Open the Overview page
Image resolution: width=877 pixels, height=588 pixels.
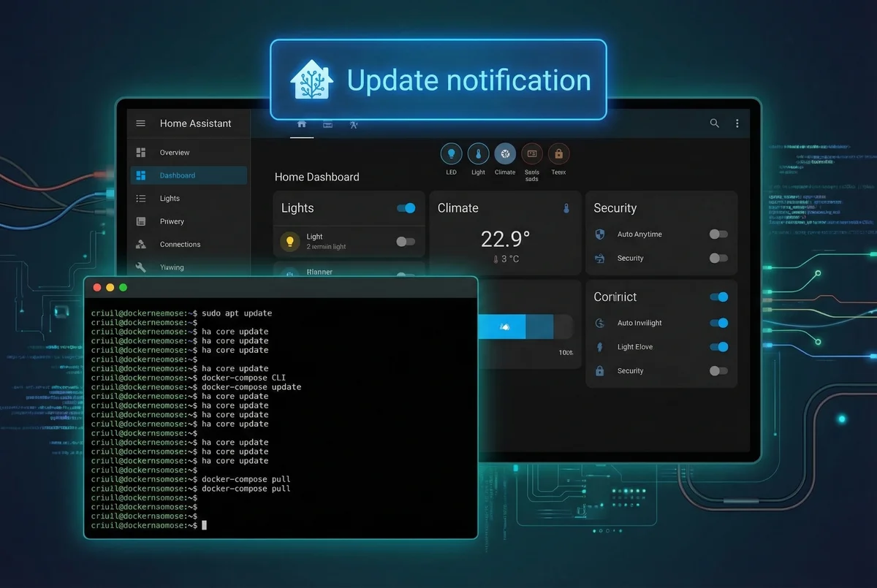(174, 152)
